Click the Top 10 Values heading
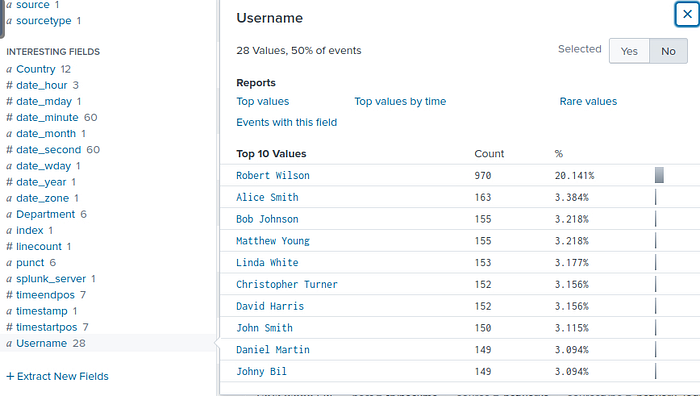Screen dimensions: 700x396 (271, 154)
